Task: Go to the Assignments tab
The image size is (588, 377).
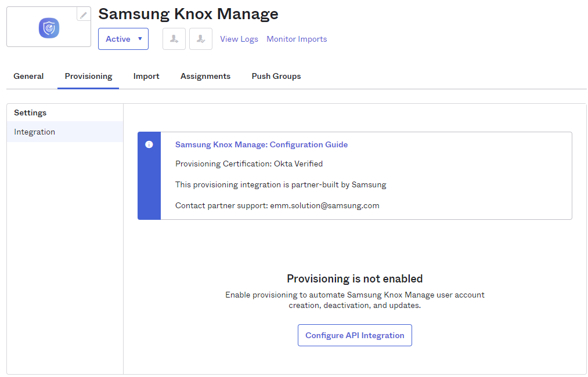Action: tap(205, 76)
